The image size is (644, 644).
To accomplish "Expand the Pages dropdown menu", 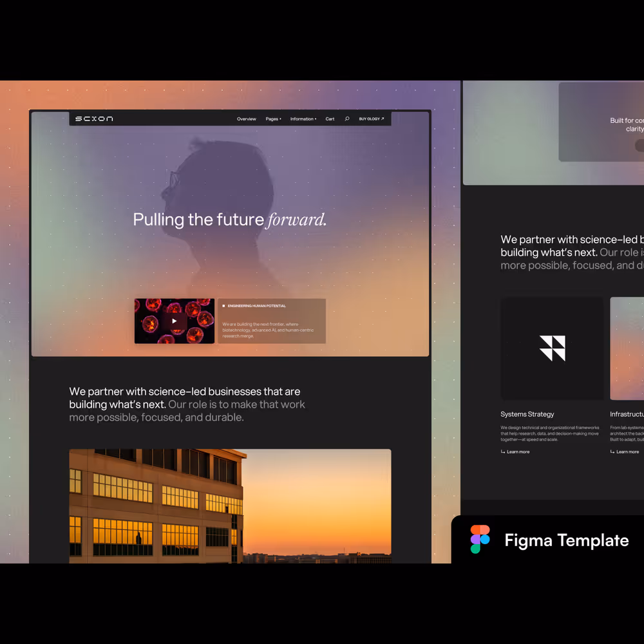I will pyautogui.click(x=273, y=119).
